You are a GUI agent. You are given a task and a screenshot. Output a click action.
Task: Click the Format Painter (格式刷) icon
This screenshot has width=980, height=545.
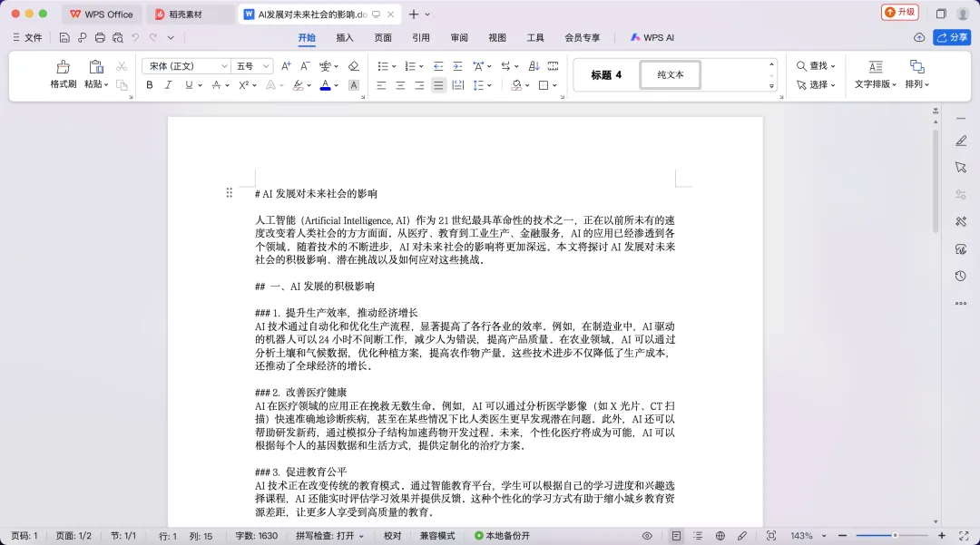pyautogui.click(x=63, y=67)
